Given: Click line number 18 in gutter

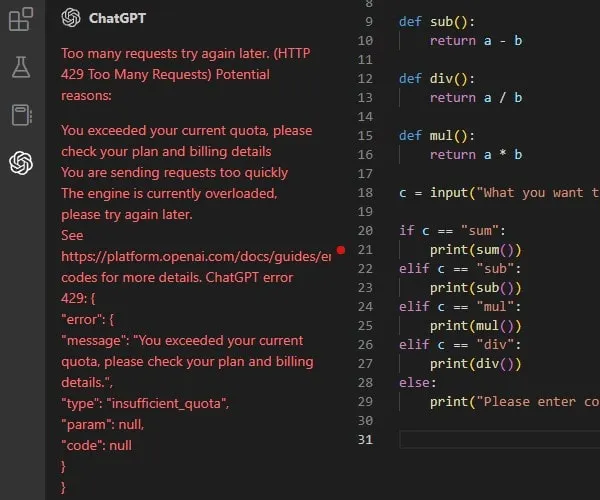Looking at the screenshot, I should pos(365,192).
